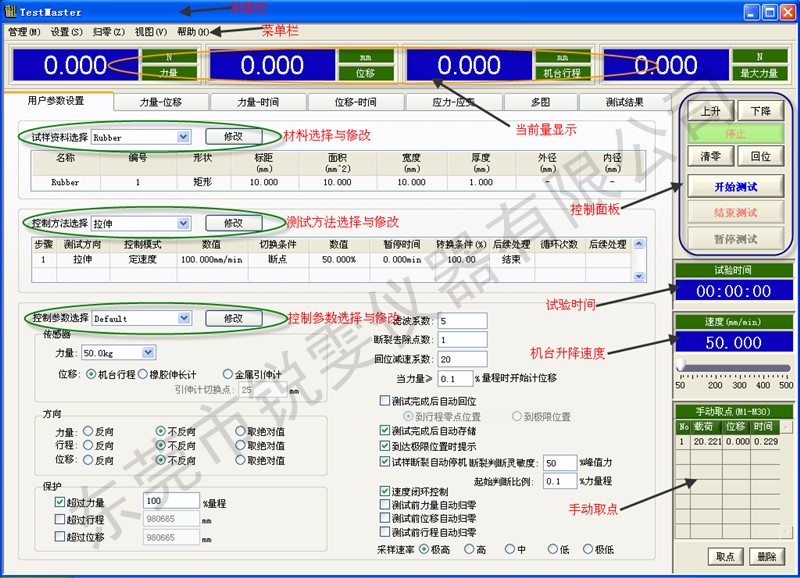Click the 滤波系数 input field
This screenshot has width=800, height=578.
coord(462,321)
